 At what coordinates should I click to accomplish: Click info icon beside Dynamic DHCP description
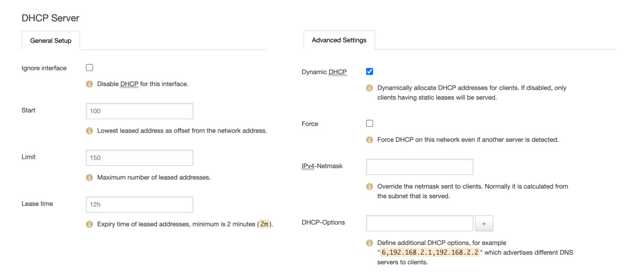coord(369,88)
